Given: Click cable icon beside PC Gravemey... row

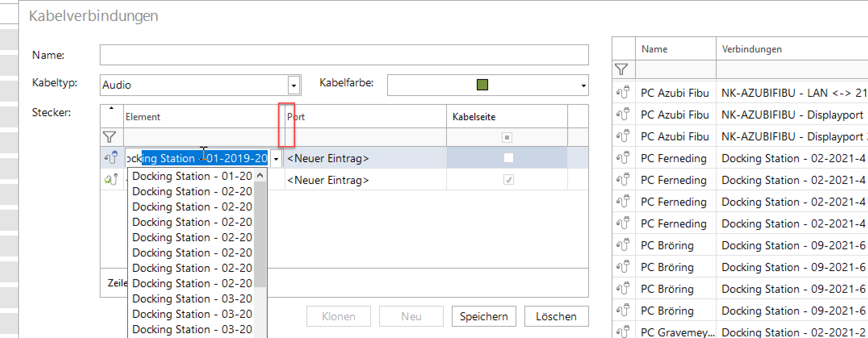Looking at the screenshot, I should [x=623, y=332].
